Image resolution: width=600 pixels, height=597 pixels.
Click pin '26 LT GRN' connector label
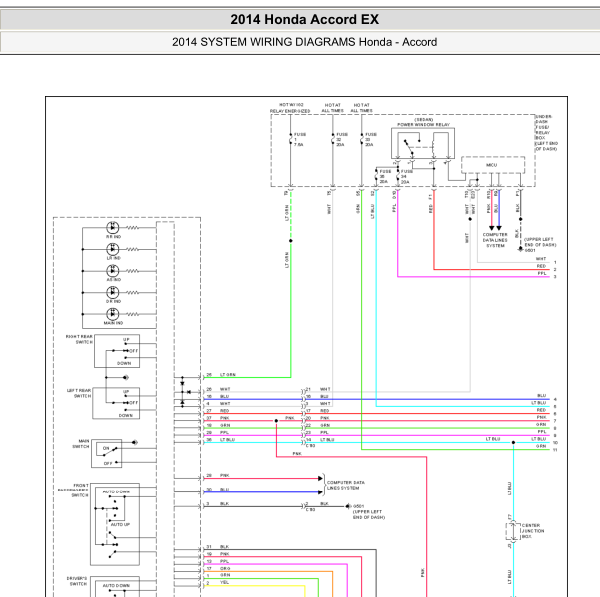pyautogui.click(x=221, y=375)
